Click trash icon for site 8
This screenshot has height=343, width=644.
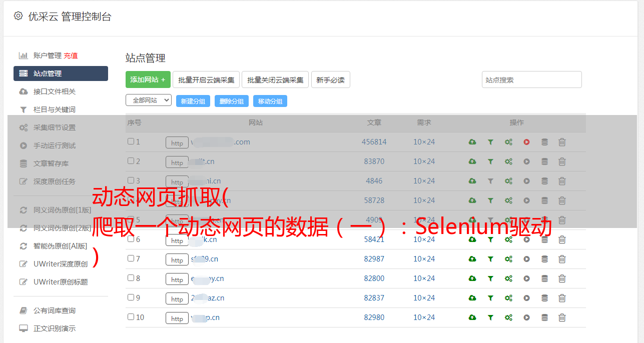(562, 278)
